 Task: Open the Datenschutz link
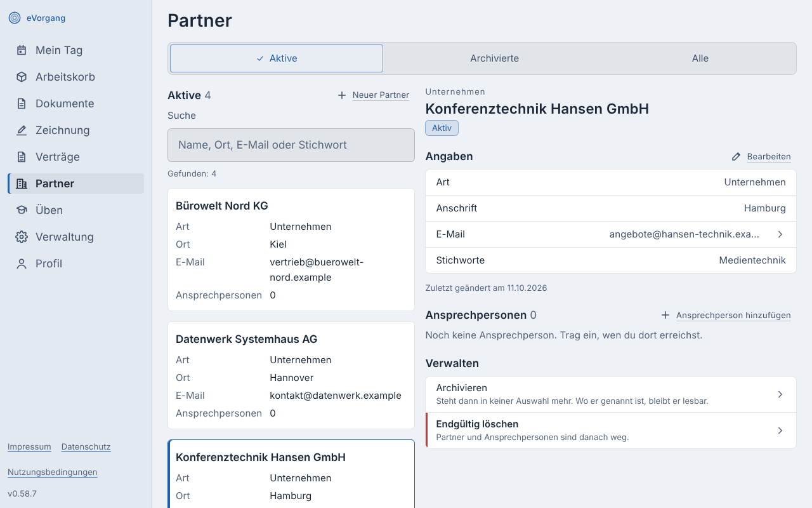click(86, 447)
